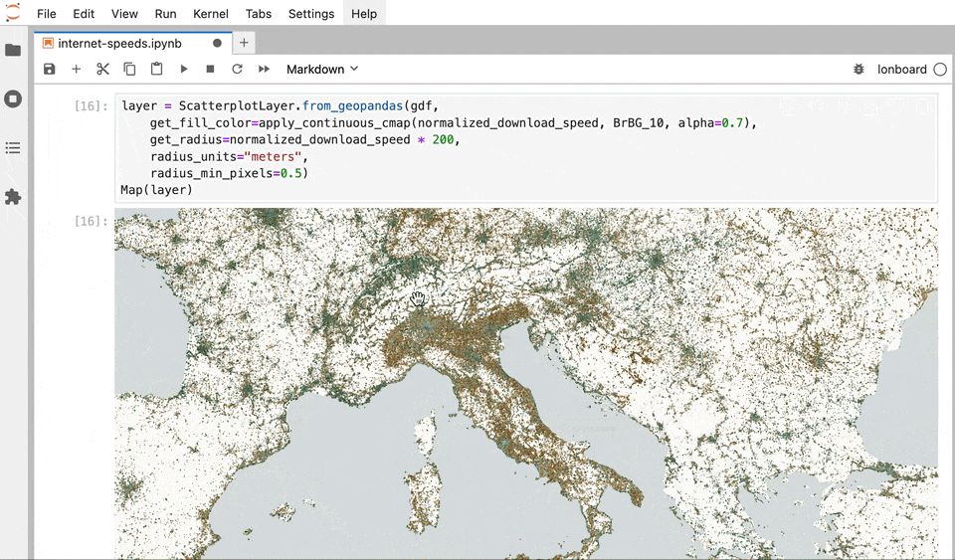Click the get_fill_color code line

pyautogui.click(x=454, y=123)
